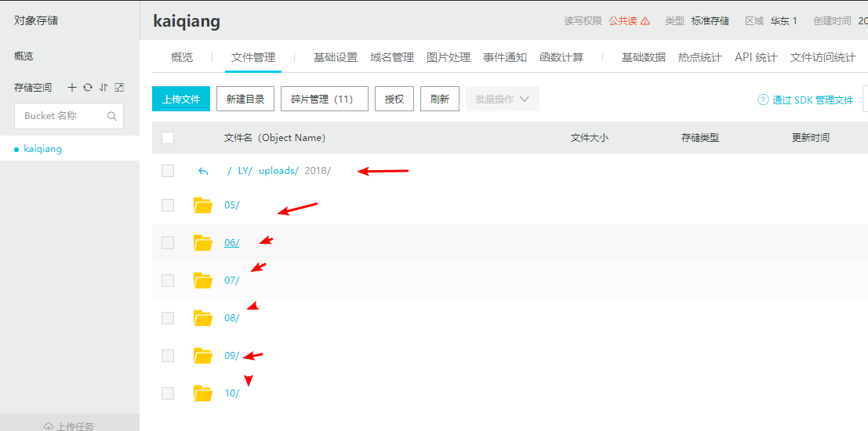Go to uploads/ in the breadcrumb path
This screenshot has width=868, height=431.
278,171
